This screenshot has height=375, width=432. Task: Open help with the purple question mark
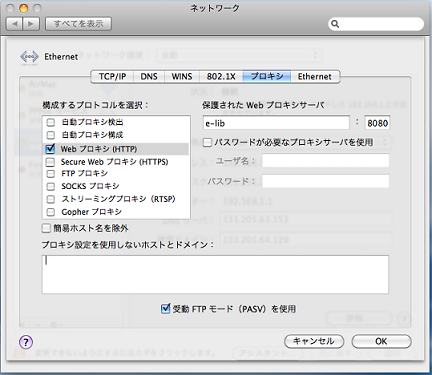click(26, 342)
